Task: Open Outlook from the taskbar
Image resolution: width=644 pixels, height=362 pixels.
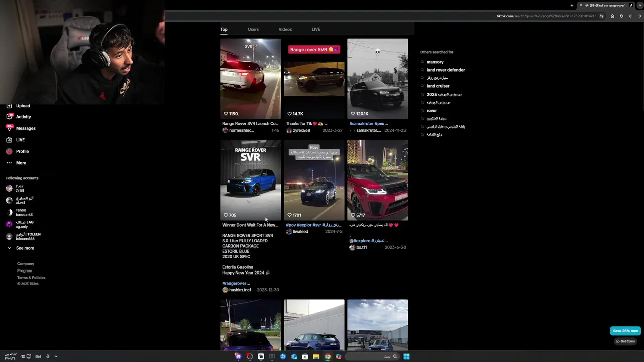Action: (294, 356)
